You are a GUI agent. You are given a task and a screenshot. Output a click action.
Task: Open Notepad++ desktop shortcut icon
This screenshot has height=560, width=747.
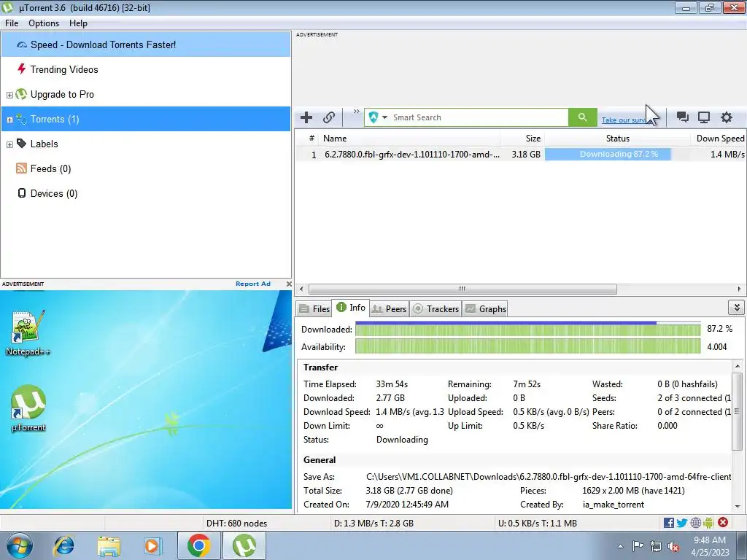tap(28, 332)
